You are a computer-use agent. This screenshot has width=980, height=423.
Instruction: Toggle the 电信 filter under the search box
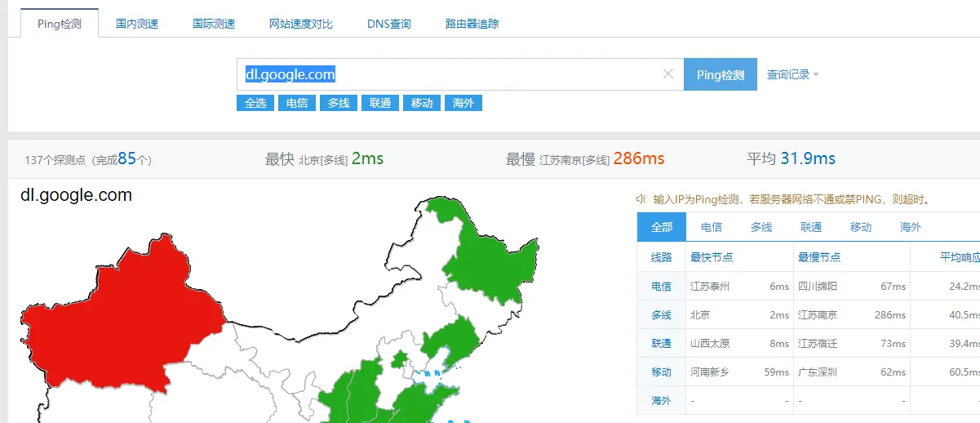[297, 103]
